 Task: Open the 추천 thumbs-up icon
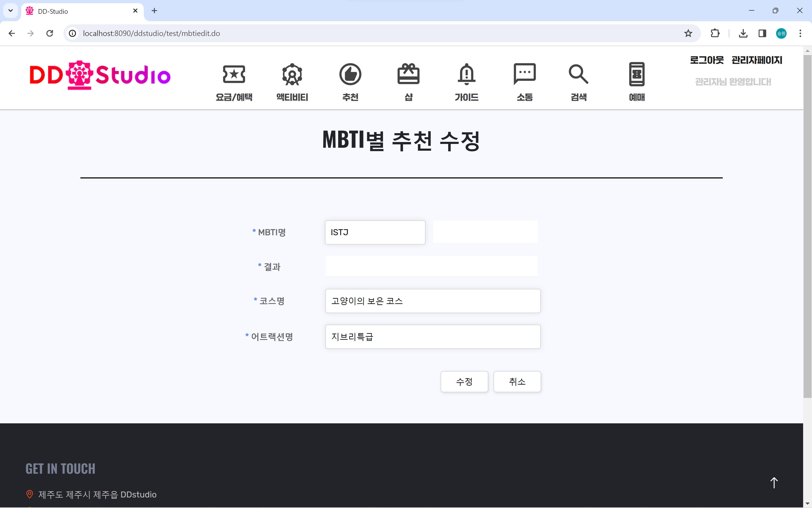point(350,74)
